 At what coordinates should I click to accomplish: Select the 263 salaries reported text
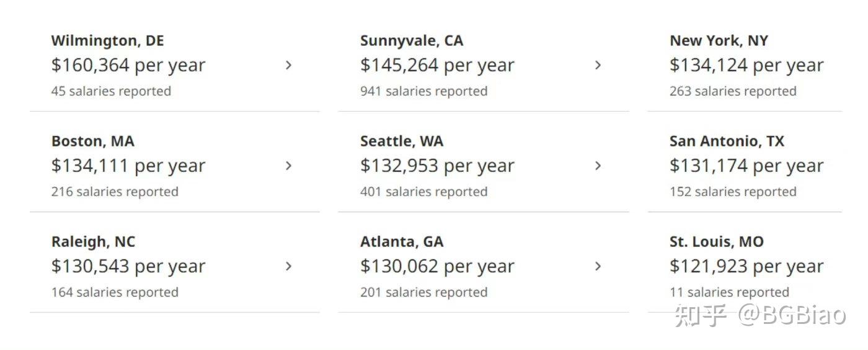pos(732,91)
